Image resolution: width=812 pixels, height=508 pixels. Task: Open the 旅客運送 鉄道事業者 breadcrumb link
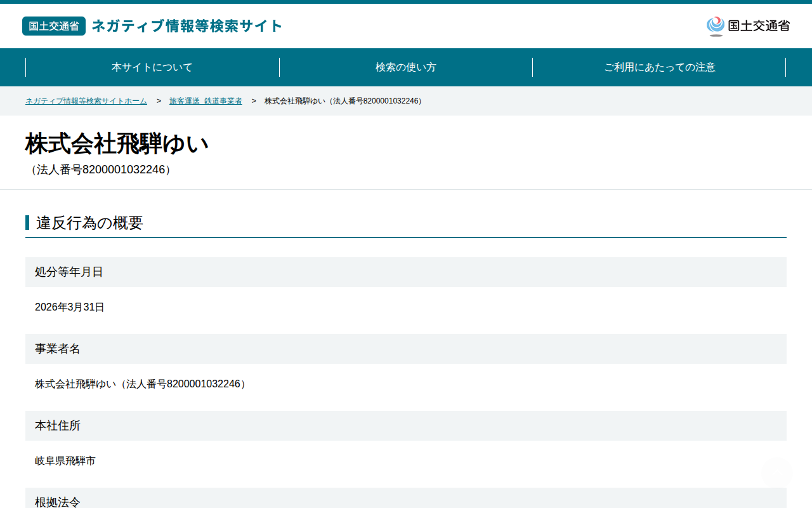tap(206, 101)
